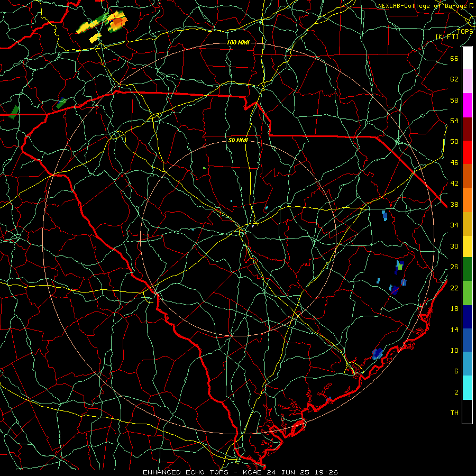
Task: Click the black TH legend swatch
Action: click(x=467, y=411)
